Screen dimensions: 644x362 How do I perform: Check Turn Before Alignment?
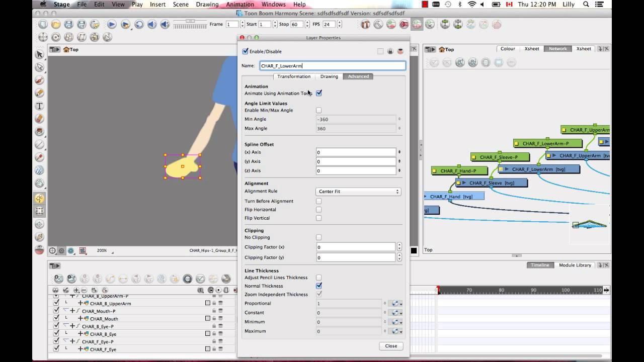(318, 201)
